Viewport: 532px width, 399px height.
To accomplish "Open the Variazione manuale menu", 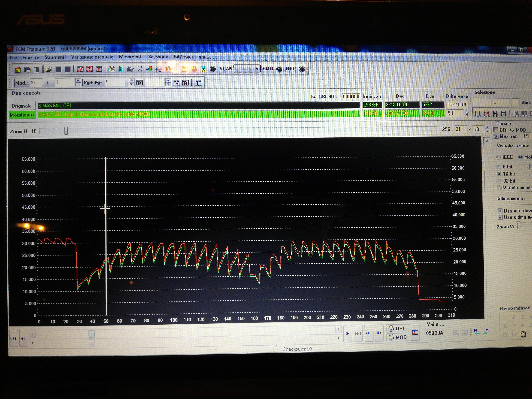I will [x=92, y=57].
